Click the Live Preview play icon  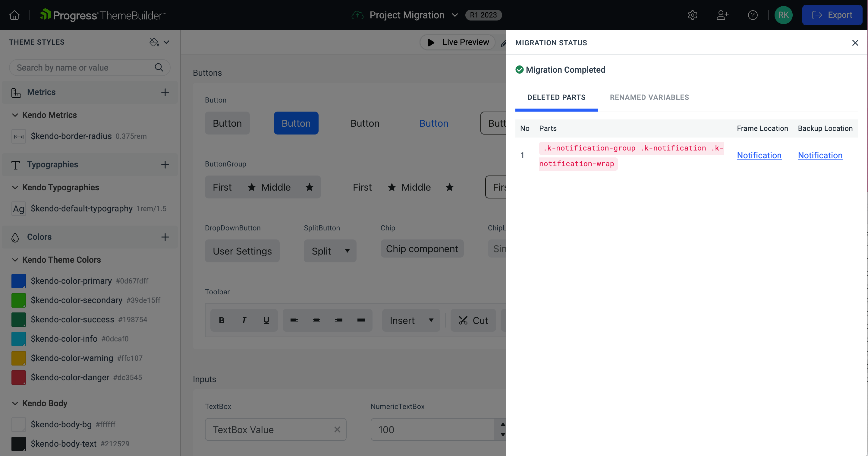(x=431, y=43)
